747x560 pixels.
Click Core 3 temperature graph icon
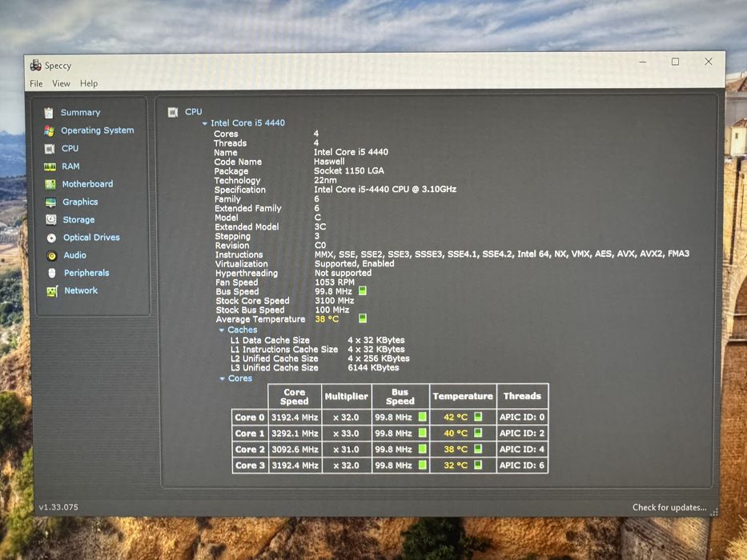(478, 464)
